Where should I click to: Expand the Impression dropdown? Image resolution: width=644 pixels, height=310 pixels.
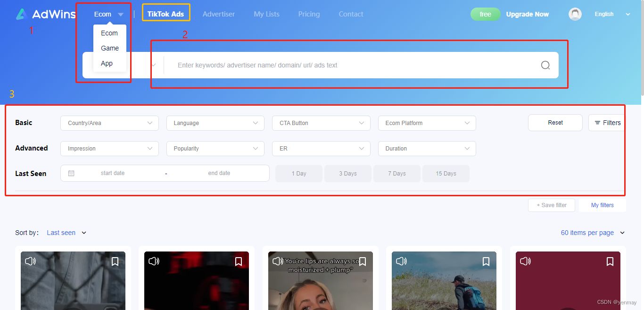click(x=110, y=149)
